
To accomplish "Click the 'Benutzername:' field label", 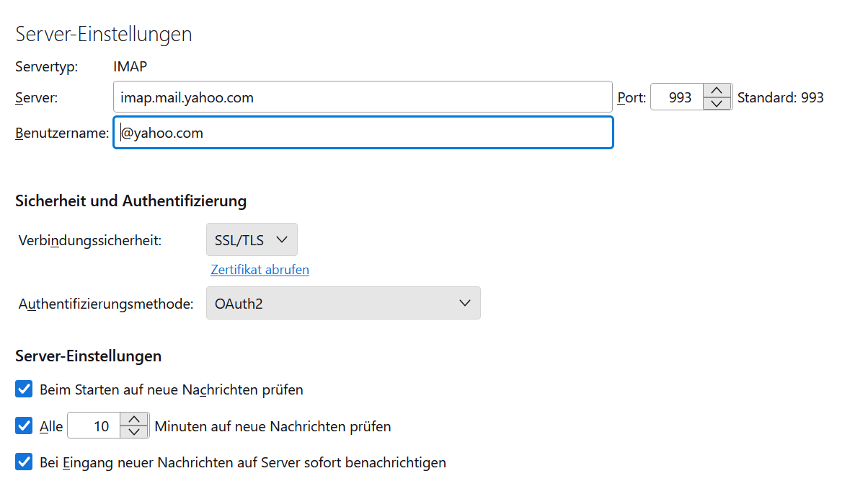I will (62, 133).
